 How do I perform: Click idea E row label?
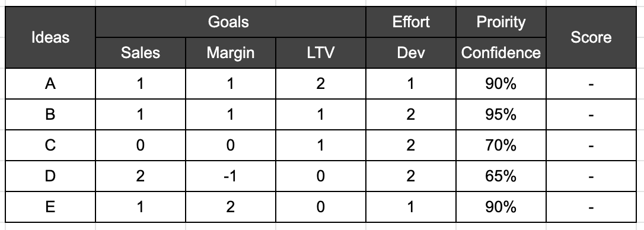tap(50, 207)
